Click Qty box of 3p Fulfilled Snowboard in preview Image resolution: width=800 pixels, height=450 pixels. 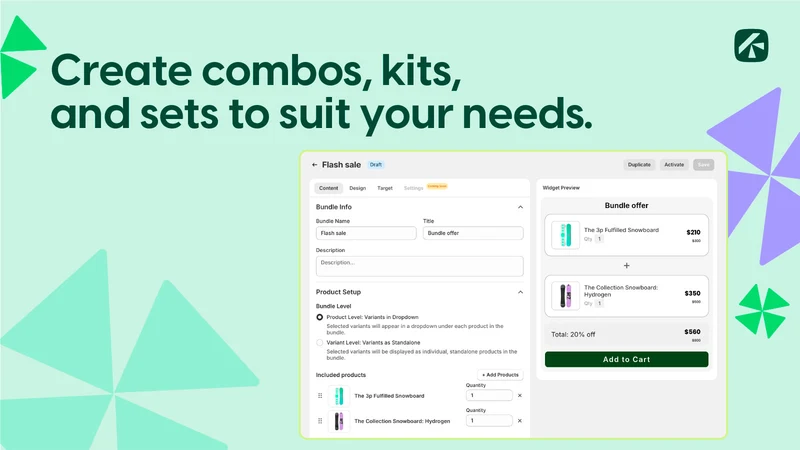pos(599,239)
